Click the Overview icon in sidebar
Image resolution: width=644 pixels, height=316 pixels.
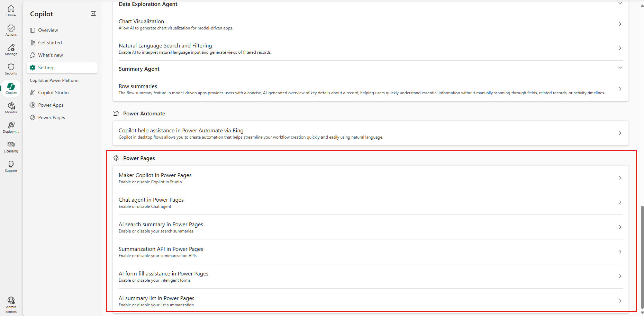(33, 30)
